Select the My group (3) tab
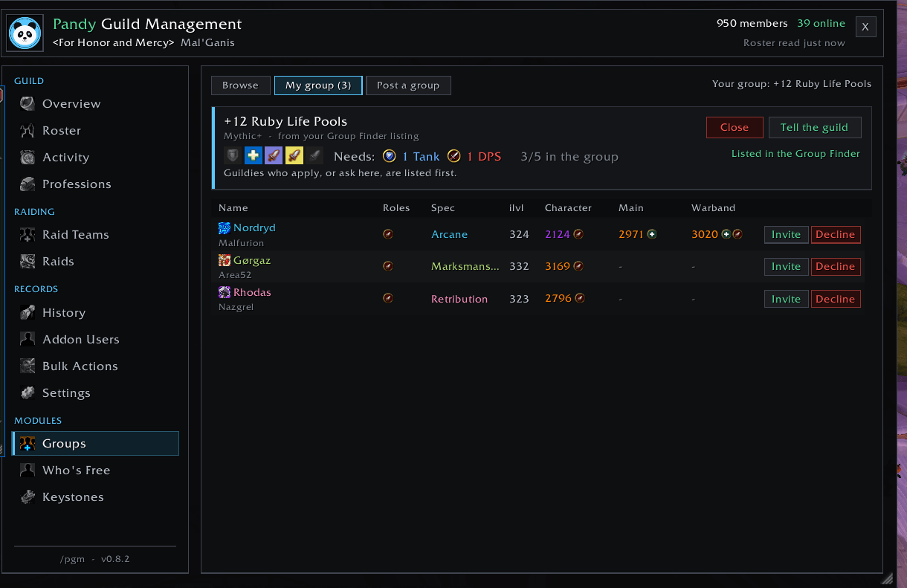The height and width of the screenshot is (588, 907). pyautogui.click(x=318, y=85)
